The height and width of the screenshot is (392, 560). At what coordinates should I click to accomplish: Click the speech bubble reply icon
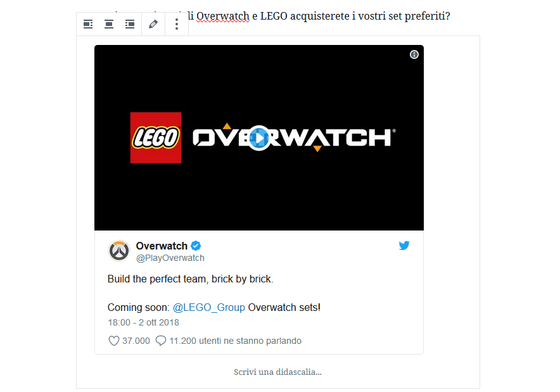[x=161, y=341]
